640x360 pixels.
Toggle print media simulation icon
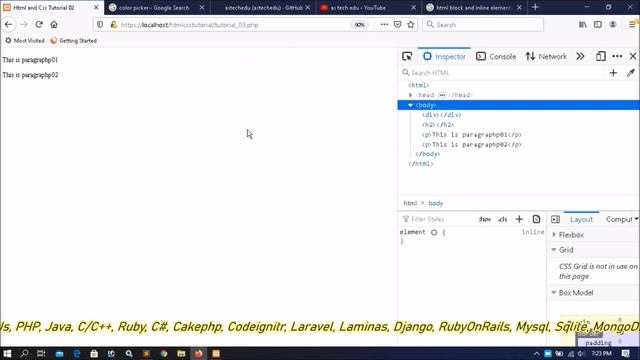pyautogui.click(x=536, y=220)
